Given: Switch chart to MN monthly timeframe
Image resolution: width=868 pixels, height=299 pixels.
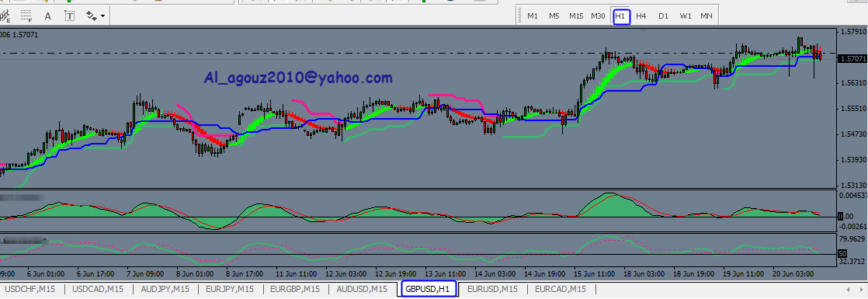Looking at the screenshot, I should click(707, 16).
